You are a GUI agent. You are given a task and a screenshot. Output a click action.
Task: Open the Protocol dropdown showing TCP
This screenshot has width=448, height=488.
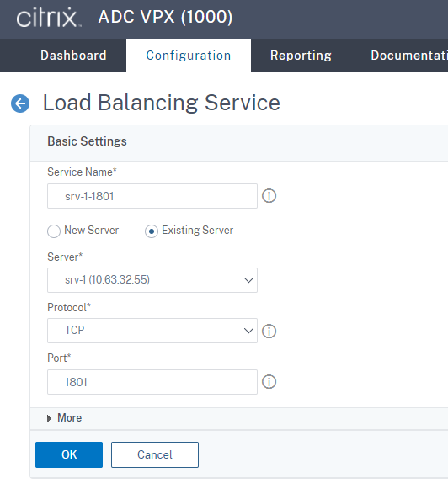[152, 330]
